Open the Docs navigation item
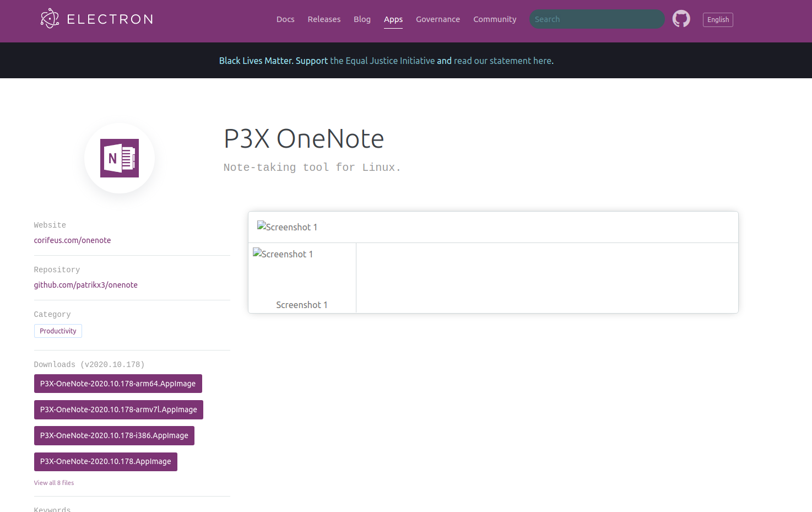This screenshot has width=812, height=512. coord(285,19)
